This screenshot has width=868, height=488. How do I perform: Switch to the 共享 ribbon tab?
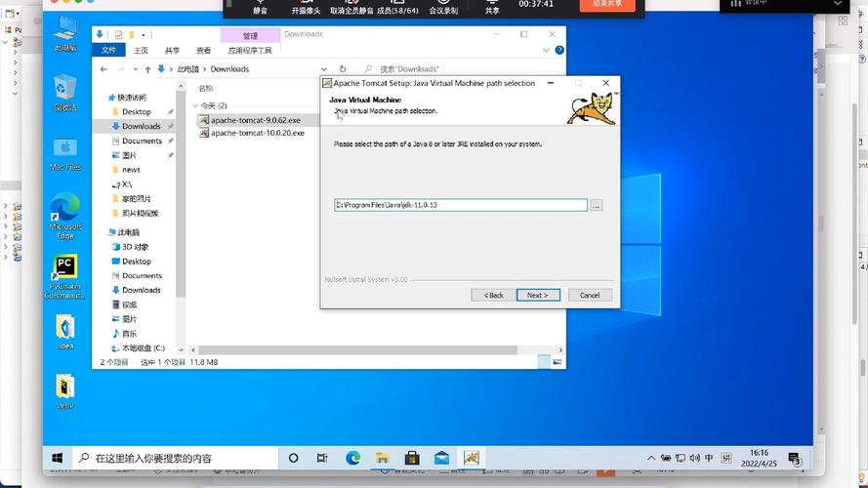172,50
